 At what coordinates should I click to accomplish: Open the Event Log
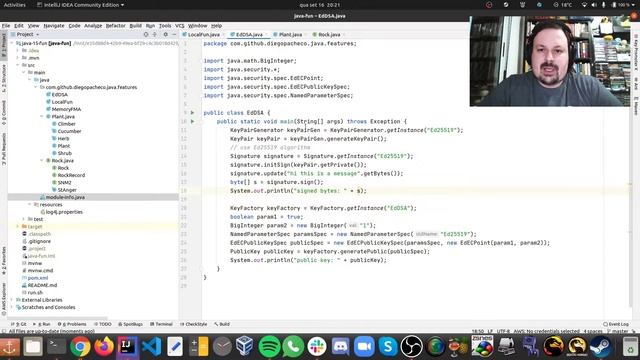(x=616, y=324)
